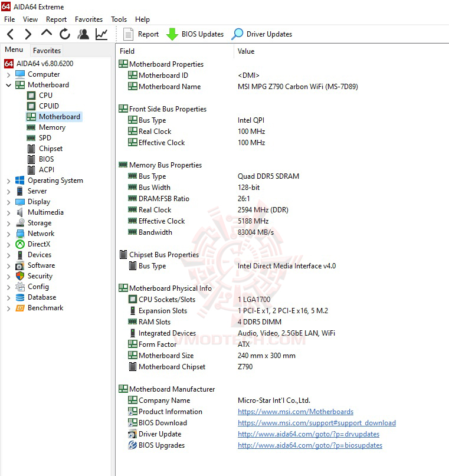Select Memory chip icon in tree

[x=31, y=127]
